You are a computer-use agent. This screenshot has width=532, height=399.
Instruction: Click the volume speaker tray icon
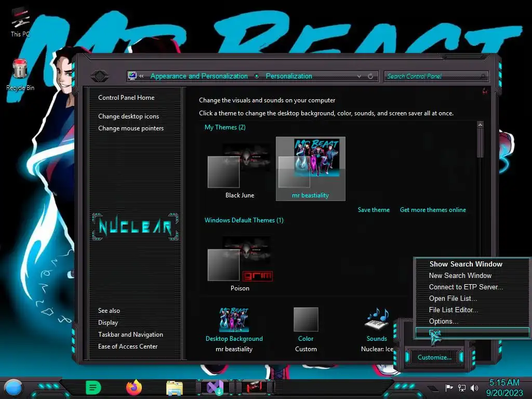[x=474, y=388]
